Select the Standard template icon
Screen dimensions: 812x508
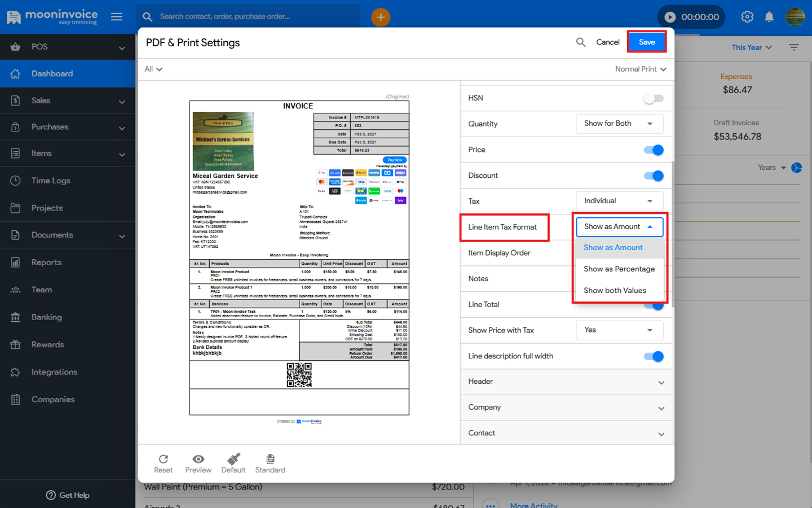270,459
